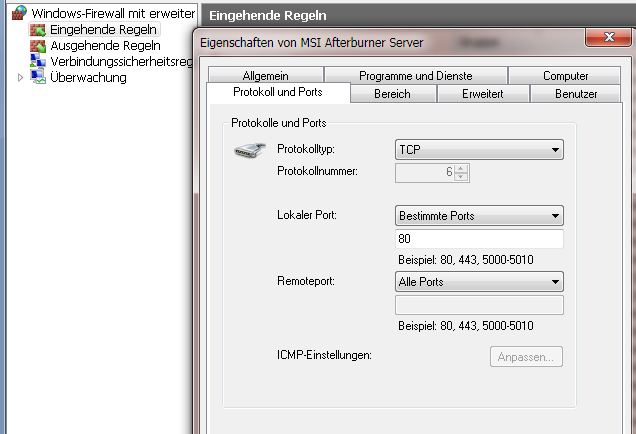Open the Remoteport Alle Ports dropdown
The image size is (636, 434).
(479, 282)
